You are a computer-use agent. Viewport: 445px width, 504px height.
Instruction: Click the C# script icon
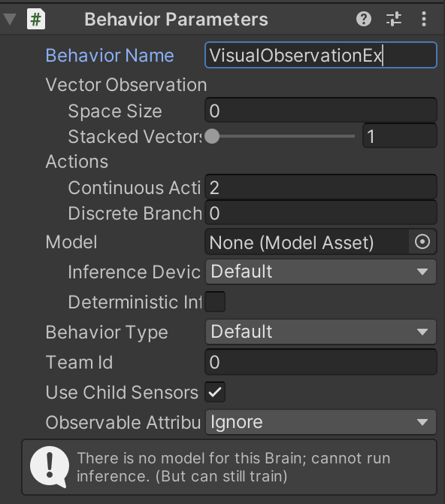pyautogui.click(x=36, y=20)
